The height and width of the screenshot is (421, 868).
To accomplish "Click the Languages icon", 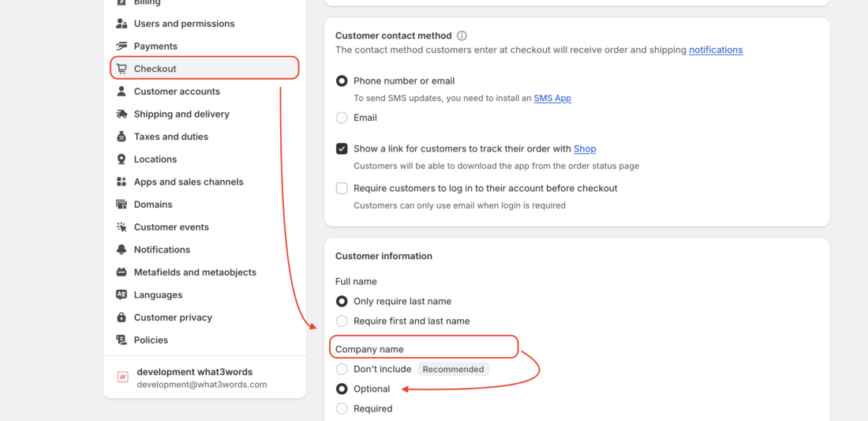I will coord(122,295).
